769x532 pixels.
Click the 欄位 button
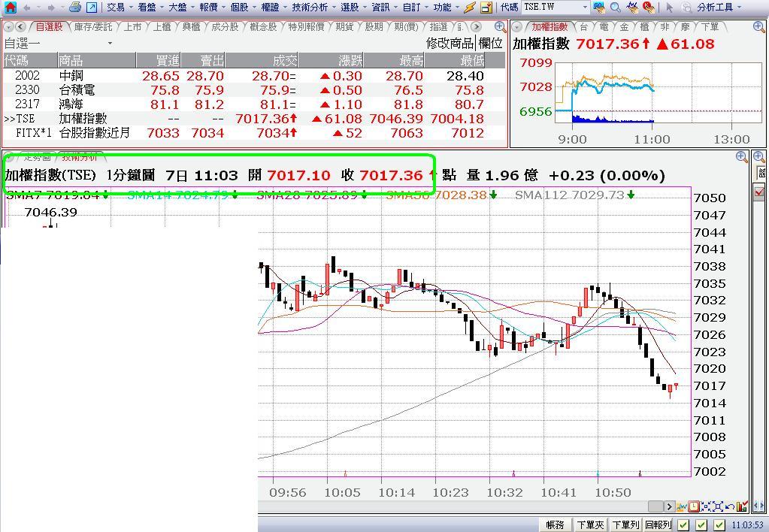click(x=490, y=43)
